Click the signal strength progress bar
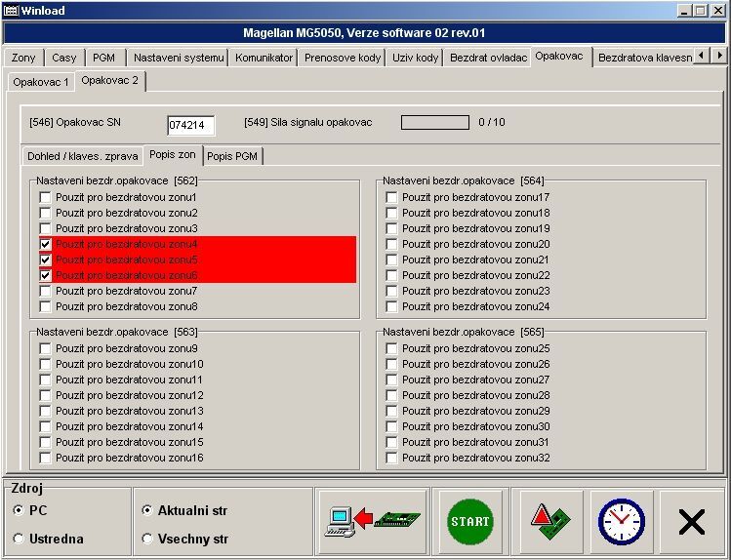 [x=435, y=123]
